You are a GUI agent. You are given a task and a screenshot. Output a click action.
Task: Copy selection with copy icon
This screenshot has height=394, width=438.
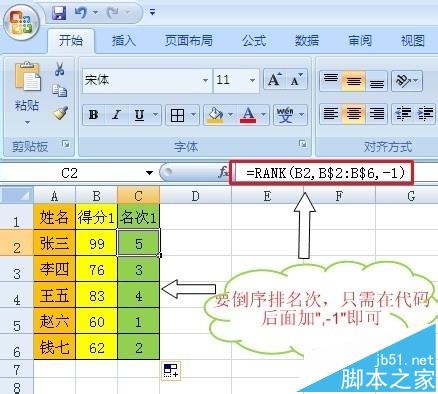pyautogui.click(x=60, y=90)
